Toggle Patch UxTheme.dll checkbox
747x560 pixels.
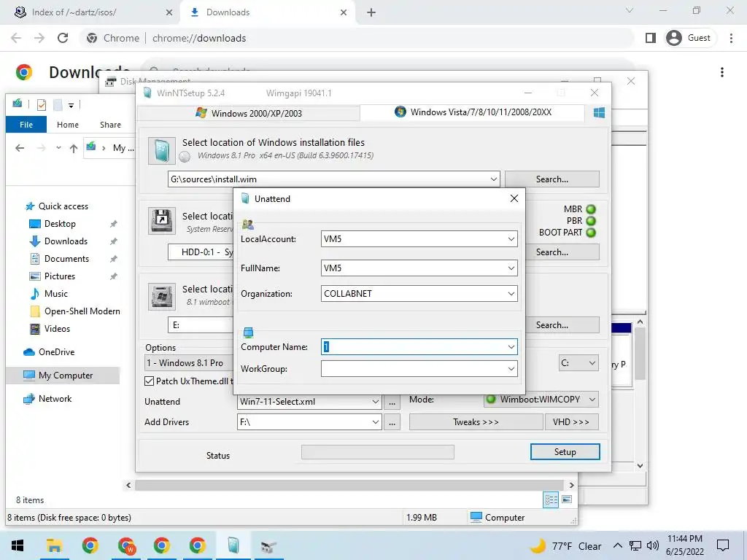click(x=149, y=381)
